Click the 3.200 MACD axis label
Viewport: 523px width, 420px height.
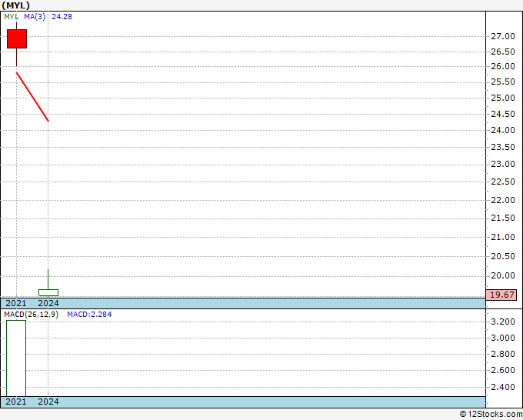503,322
